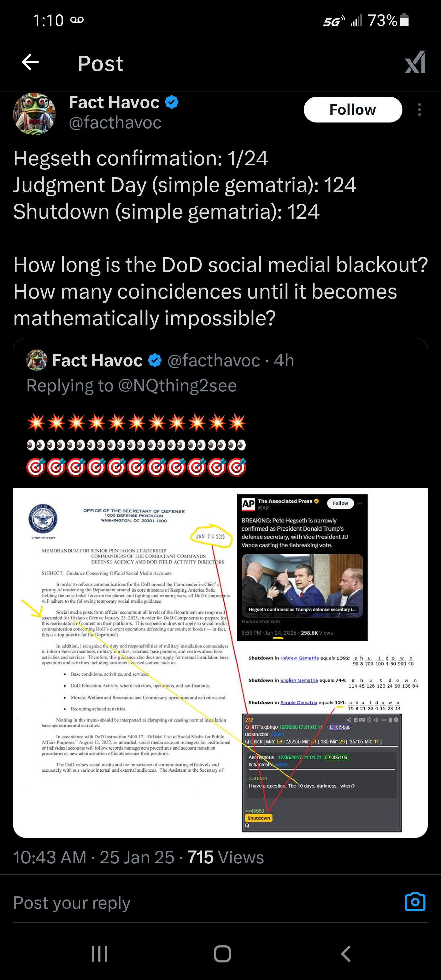
Task: Tap the camera icon in the reply bar
Action: tap(415, 902)
